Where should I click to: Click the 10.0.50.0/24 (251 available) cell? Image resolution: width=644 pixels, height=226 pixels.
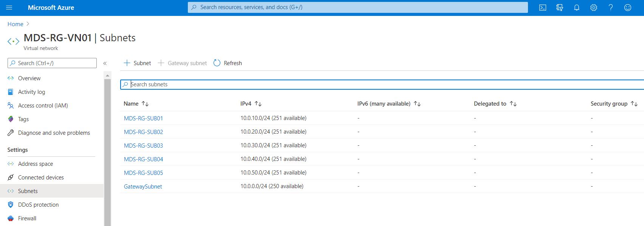click(273, 173)
